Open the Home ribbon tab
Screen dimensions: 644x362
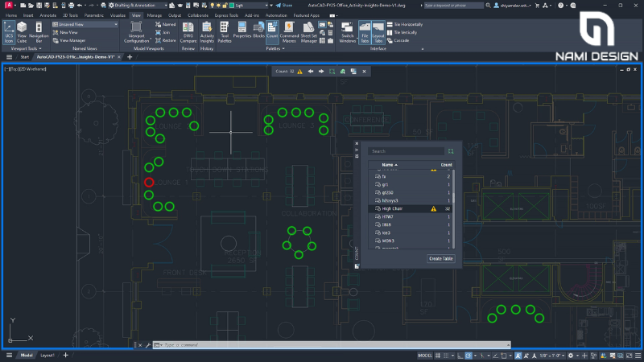click(11, 15)
